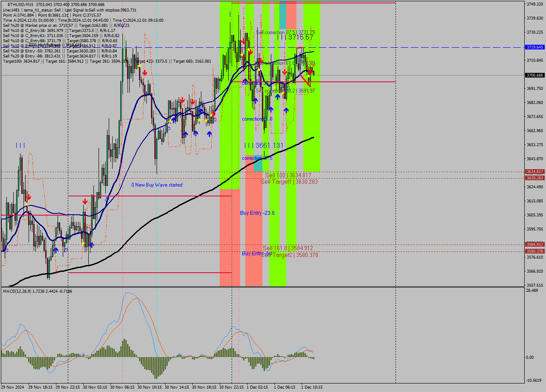Select the red 3634.817 axis price tag
Viewport: 546px width, 392px height.
[534, 172]
